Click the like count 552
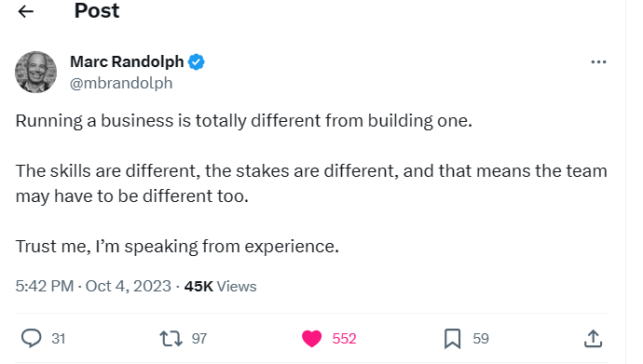This screenshot has width=643, height=364. point(344,339)
